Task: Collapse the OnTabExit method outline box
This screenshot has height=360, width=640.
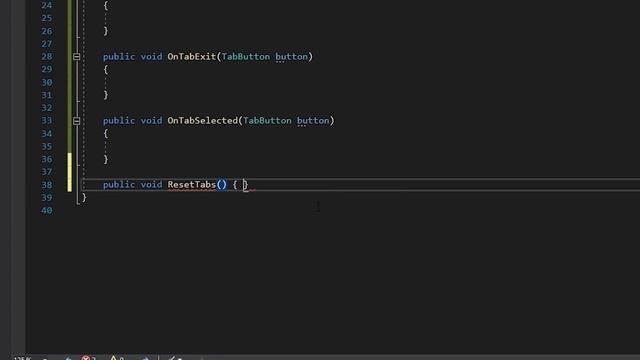Action: [76, 57]
